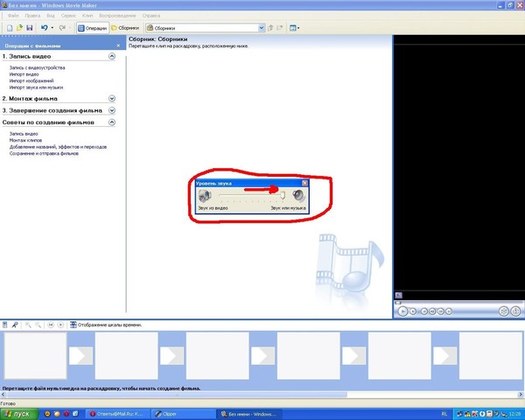This screenshot has height=420, width=525.
Task: Open the Добавление названий, эффектов и переходов link
Action: pyautogui.click(x=58, y=147)
